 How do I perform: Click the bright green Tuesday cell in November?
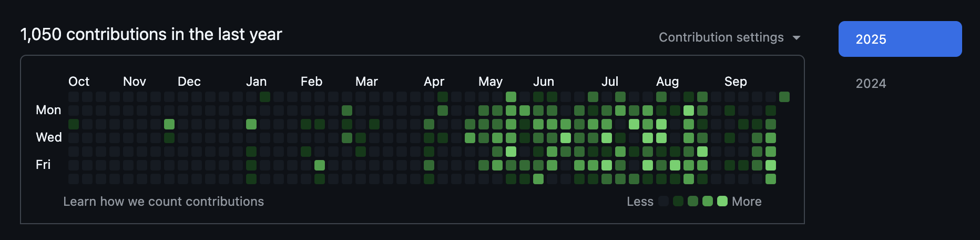click(169, 124)
